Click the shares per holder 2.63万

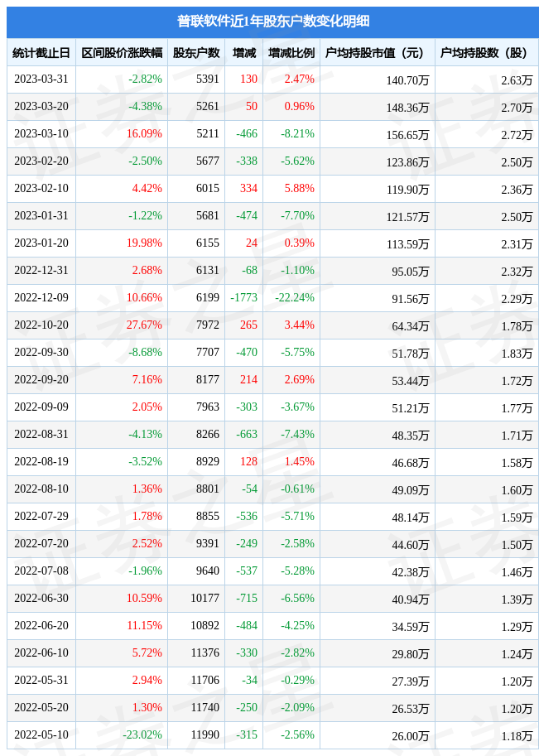pos(517,80)
